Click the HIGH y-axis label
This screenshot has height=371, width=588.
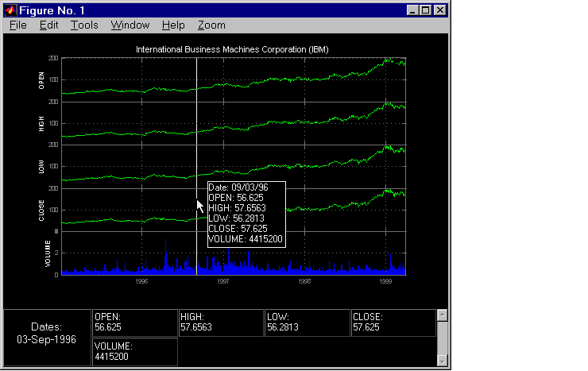pos(41,124)
